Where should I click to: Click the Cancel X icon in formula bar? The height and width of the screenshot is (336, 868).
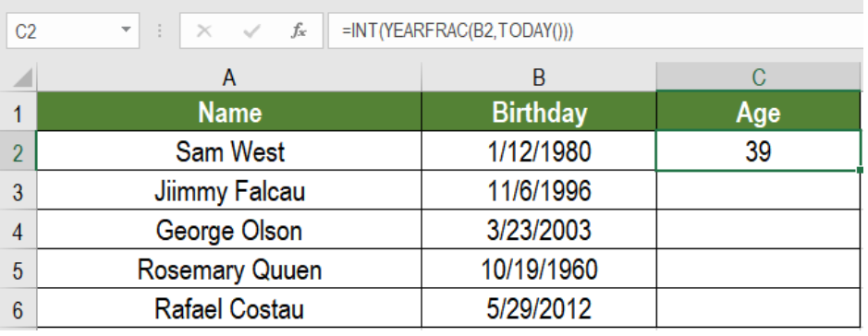tap(204, 31)
